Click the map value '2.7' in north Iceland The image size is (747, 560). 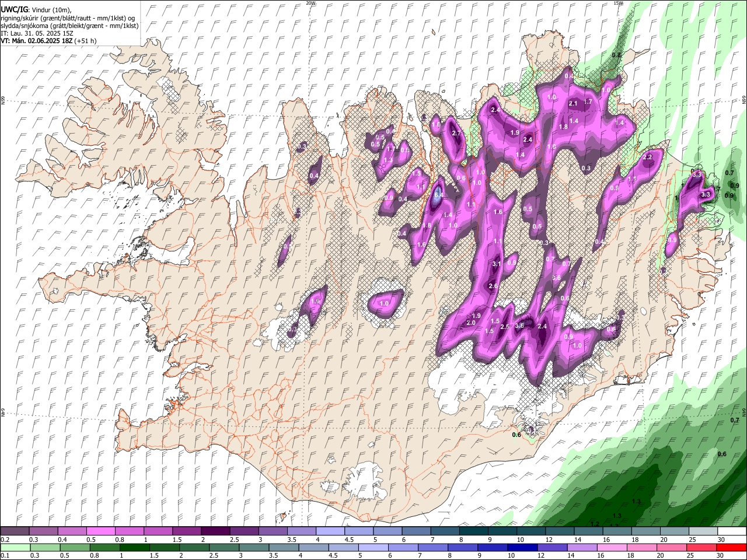tap(456, 134)
